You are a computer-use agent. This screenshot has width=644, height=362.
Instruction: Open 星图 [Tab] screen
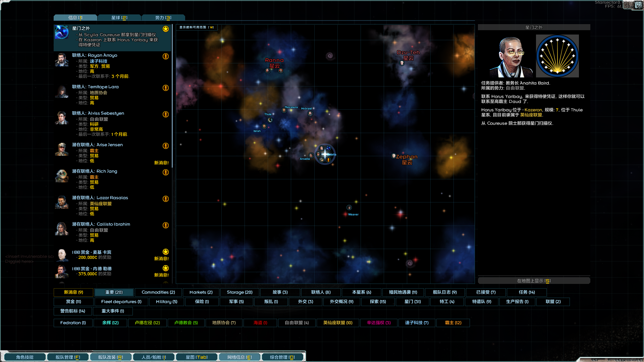(x=197, y=357)
